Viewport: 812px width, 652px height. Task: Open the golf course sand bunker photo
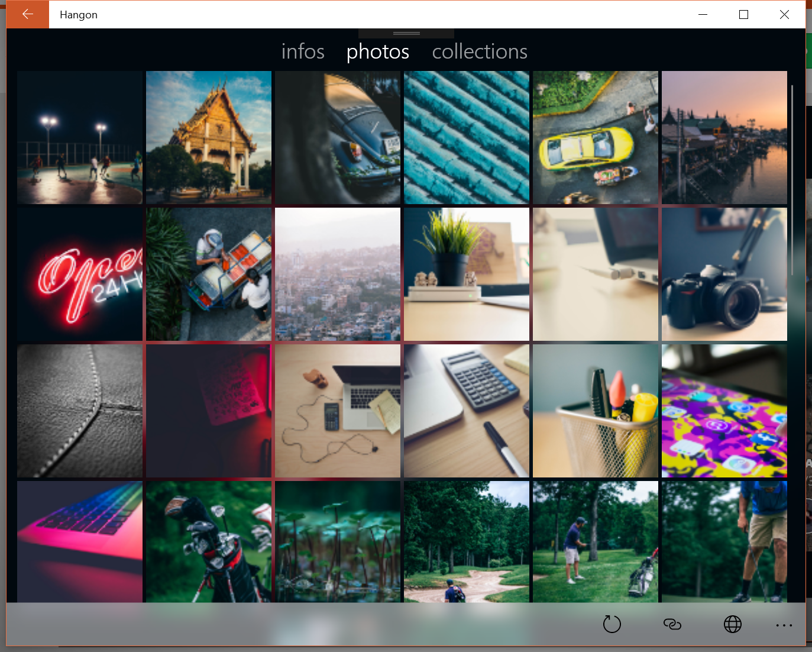[467, 541]
